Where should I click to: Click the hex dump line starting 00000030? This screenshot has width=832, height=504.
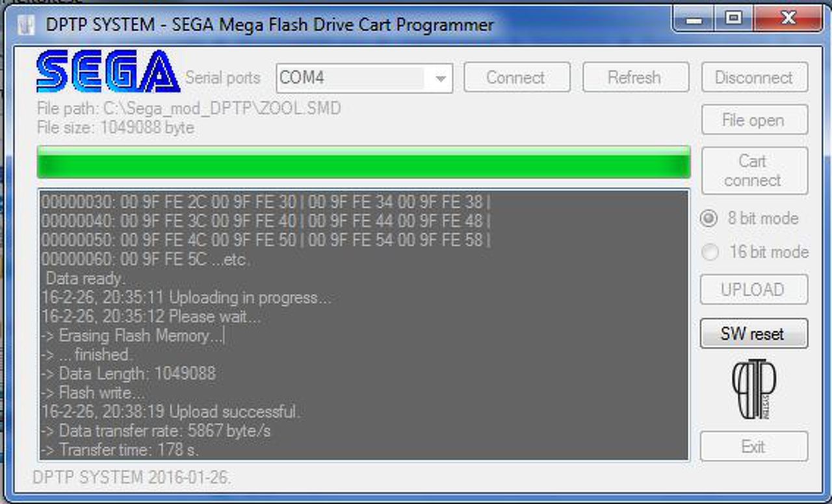[266, 202]
